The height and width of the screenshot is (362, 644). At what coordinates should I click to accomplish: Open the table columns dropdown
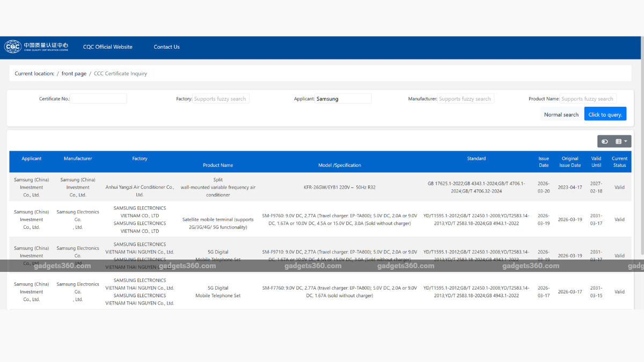pos(621,142)
